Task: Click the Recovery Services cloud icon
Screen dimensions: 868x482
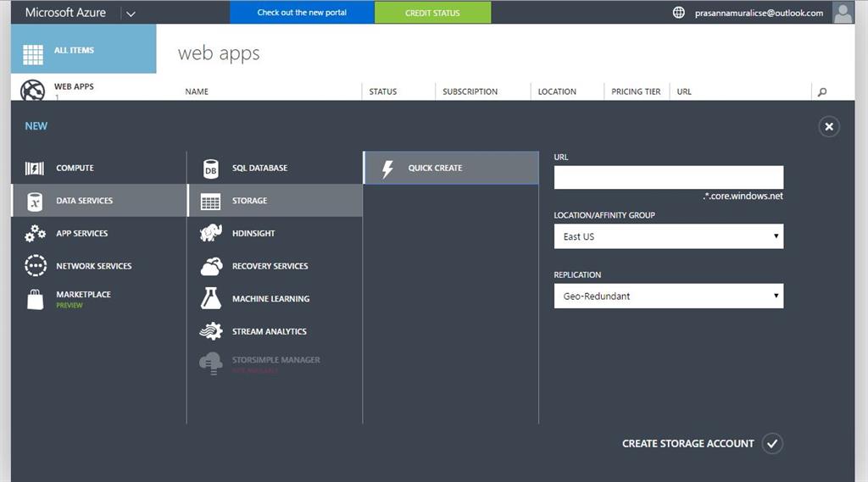Action: click(211, 266)
